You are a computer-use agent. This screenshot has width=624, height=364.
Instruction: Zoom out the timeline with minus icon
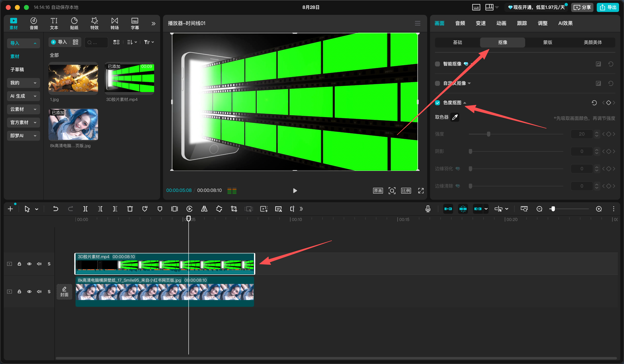[x=539, y=209]
